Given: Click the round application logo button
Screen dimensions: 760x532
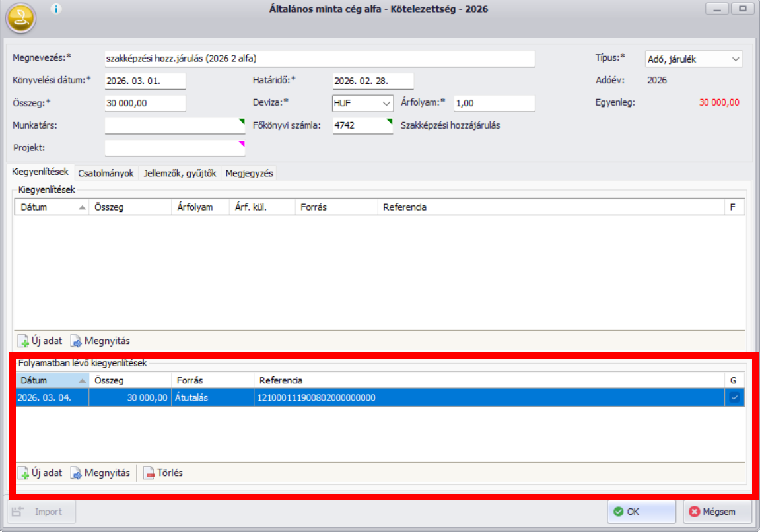Looking at the screenshot, I should click(21, 19).
